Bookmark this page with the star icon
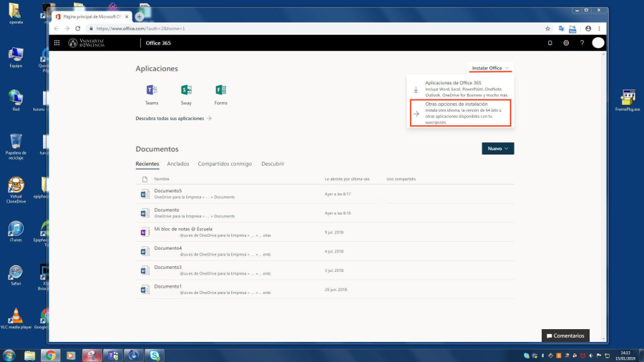Screen dimensions: 644x362 click(x=547, y=29)
